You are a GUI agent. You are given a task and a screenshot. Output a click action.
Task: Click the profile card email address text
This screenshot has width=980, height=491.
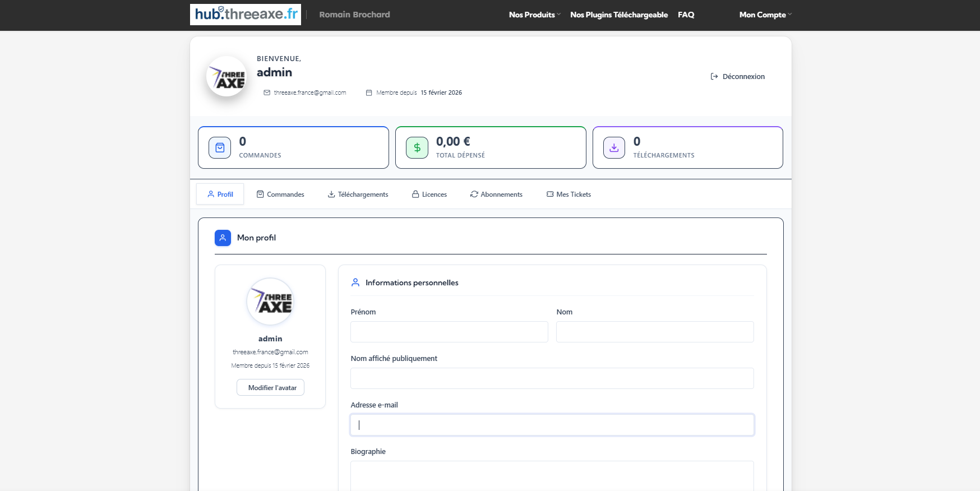tap(270, 352)
